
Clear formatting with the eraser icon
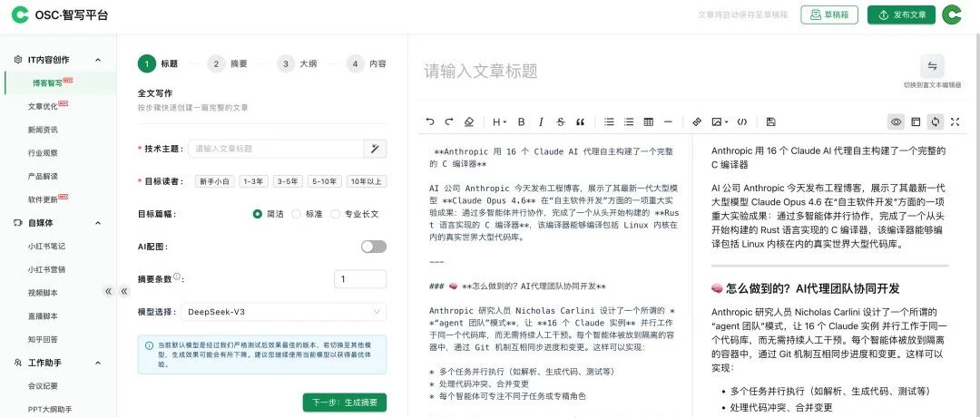tap(469, 121)
